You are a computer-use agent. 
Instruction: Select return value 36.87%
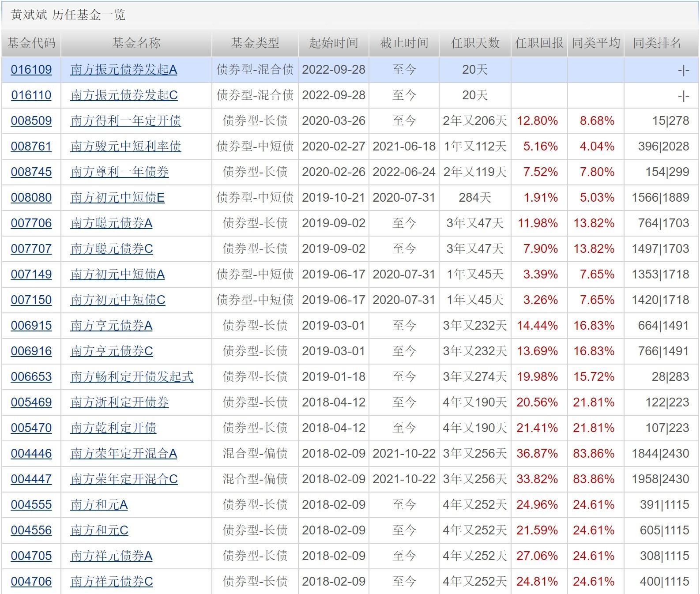(x=537, y=454)
